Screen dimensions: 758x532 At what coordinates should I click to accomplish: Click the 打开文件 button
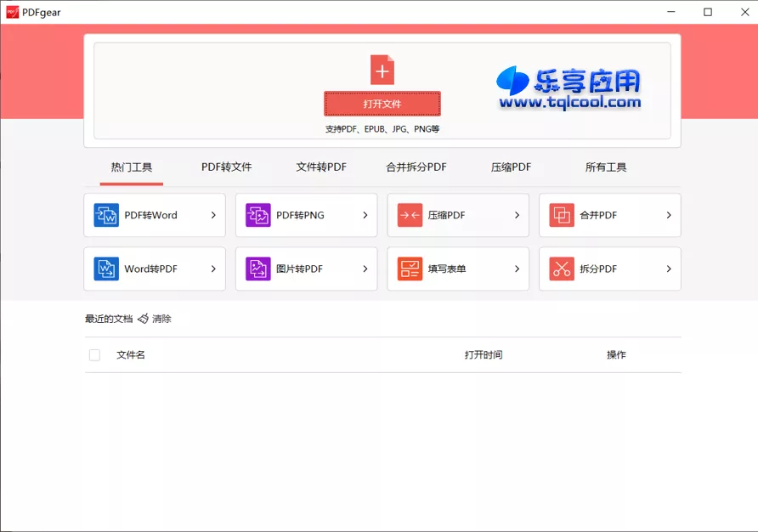[382, 103]
